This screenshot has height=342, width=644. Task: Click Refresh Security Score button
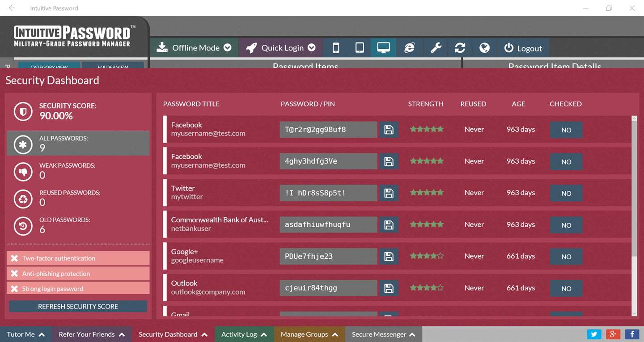point(78,306)
